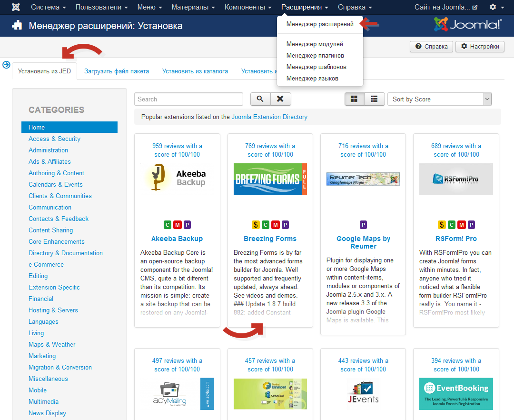This screenshot has height=420, width=514.
Task: Select Ads & Affiliates category
Action: [49, 161]
